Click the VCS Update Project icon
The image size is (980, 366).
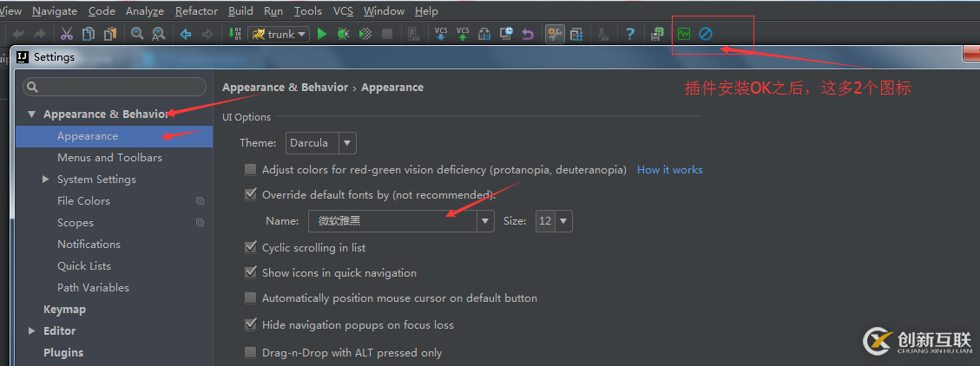click(441, 34)
